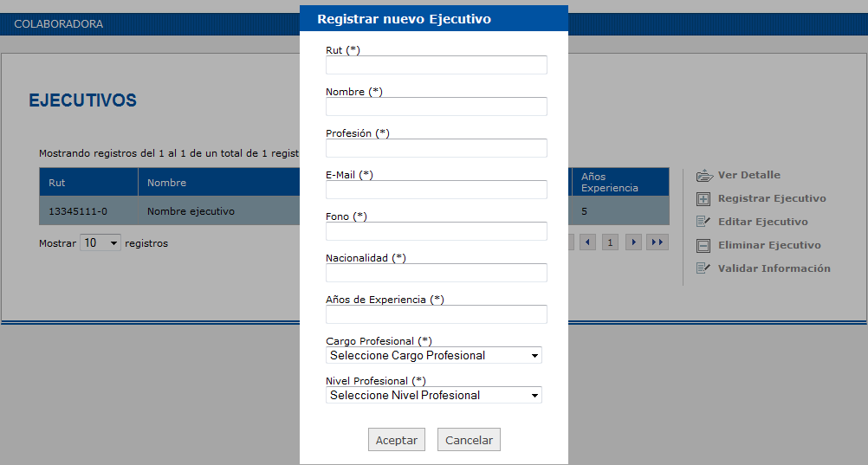The width and height of the screenshot is (868, 465).
Task: Click the Ver Detalle folder icon
Action: 704,176
